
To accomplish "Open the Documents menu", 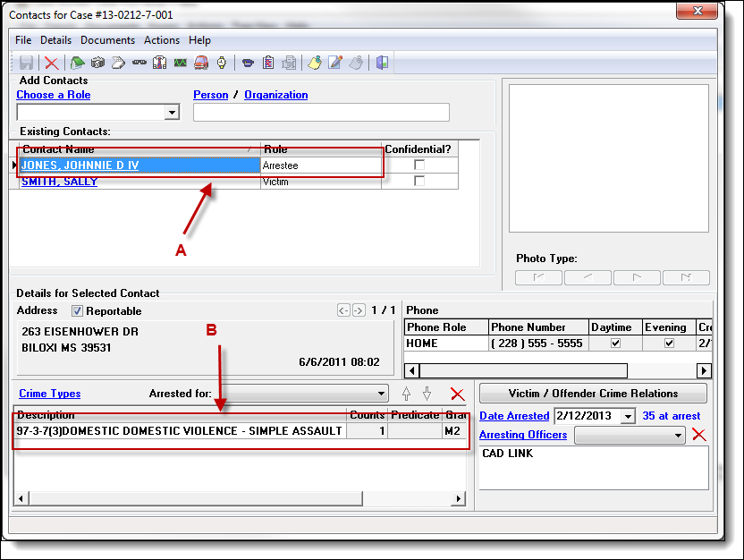I will [107, 40].
